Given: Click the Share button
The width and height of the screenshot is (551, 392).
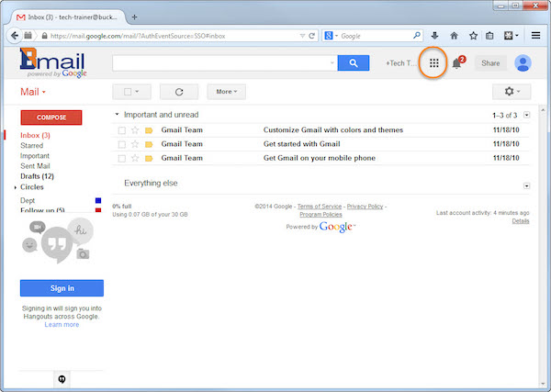Looking at the screenshot, I should (490, 63).
